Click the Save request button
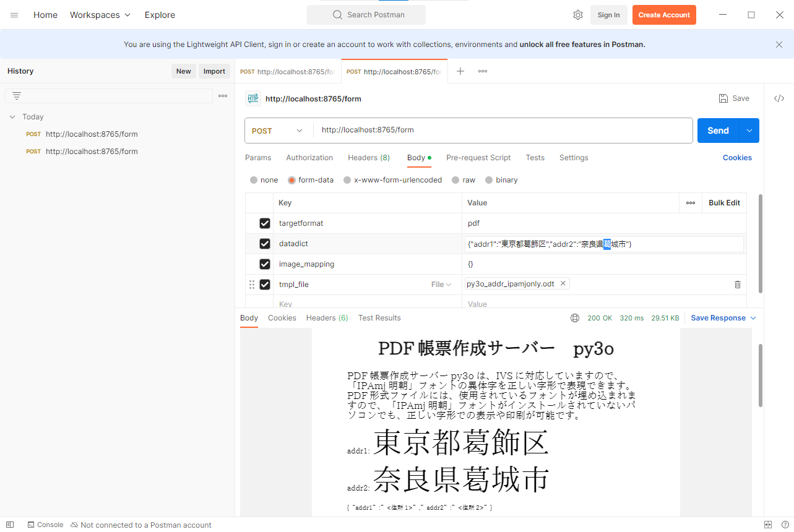Screen dimensions: 794x532 (x=734, y=98)
